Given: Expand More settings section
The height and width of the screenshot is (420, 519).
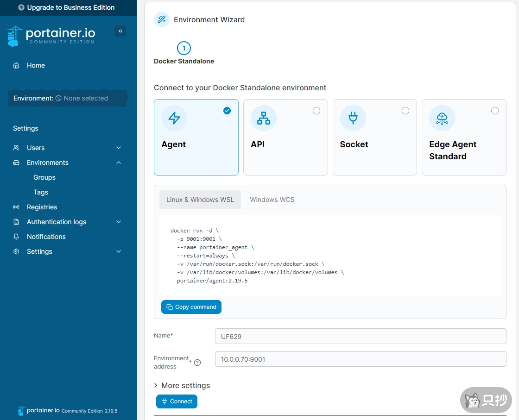Looking at the screenshot, I should click(x=182, y=385).
